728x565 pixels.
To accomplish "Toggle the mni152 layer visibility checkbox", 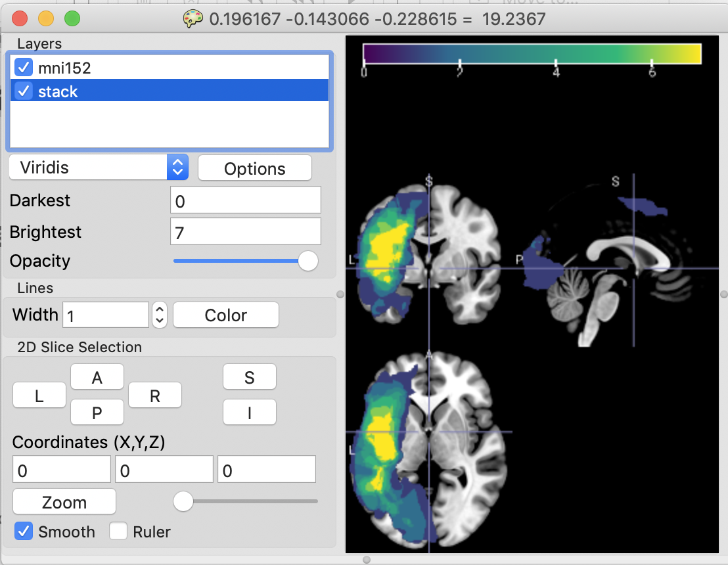I will tap(24, 67).
